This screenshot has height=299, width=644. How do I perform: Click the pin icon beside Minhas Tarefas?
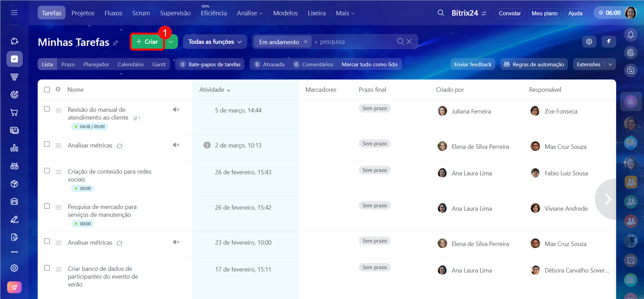tap(116, 43)
